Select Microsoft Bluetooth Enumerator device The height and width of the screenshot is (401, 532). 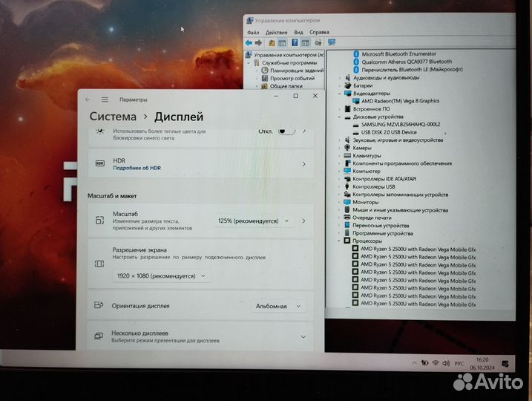(x=398, y=54)
